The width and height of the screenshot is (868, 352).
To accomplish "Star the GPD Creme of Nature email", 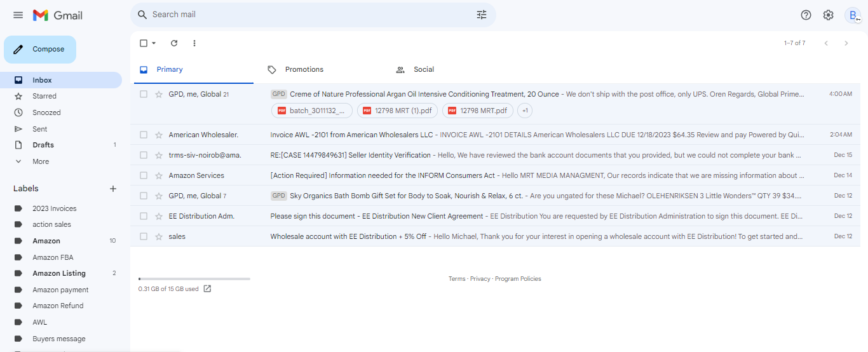I will point(159,94).
